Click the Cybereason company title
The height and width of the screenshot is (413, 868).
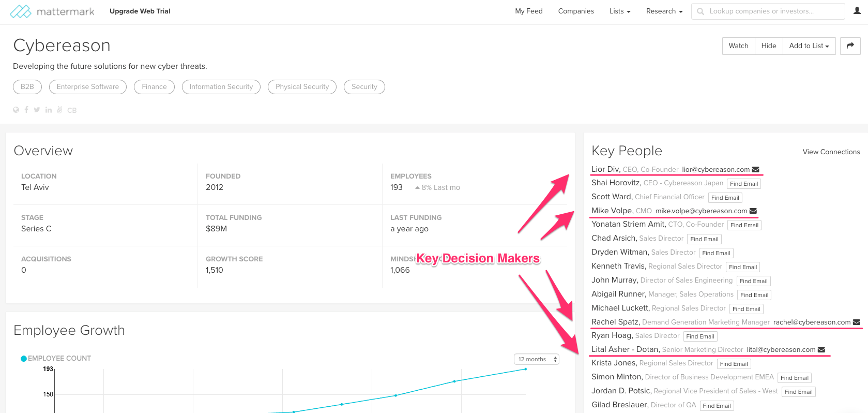coord(62,46)
